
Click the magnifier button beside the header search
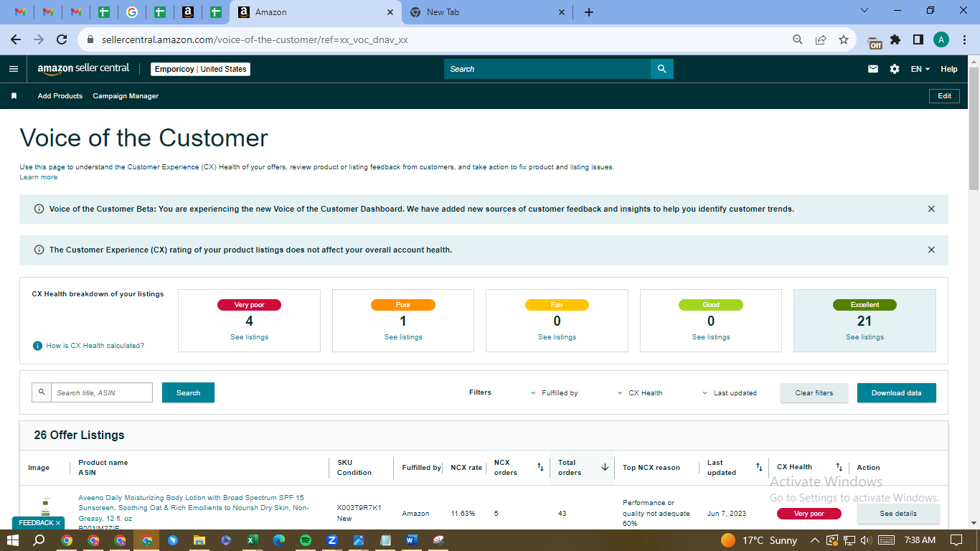point(662,69)
